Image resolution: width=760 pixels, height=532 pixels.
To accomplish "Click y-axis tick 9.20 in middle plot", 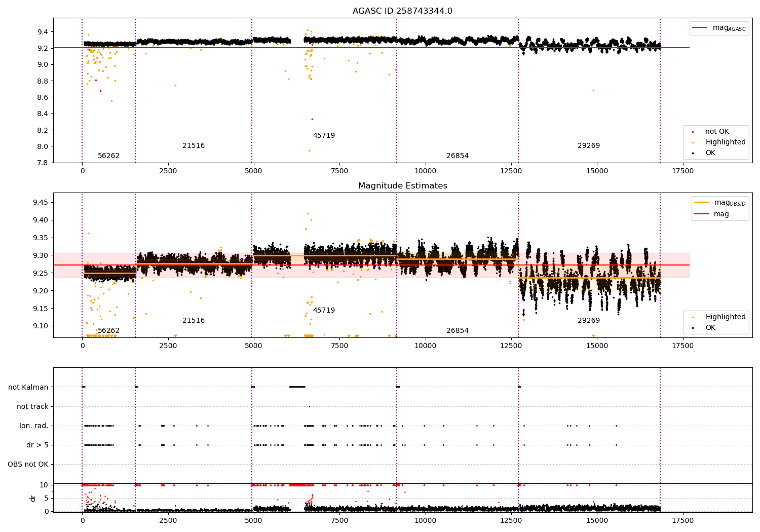I will 41,291.
